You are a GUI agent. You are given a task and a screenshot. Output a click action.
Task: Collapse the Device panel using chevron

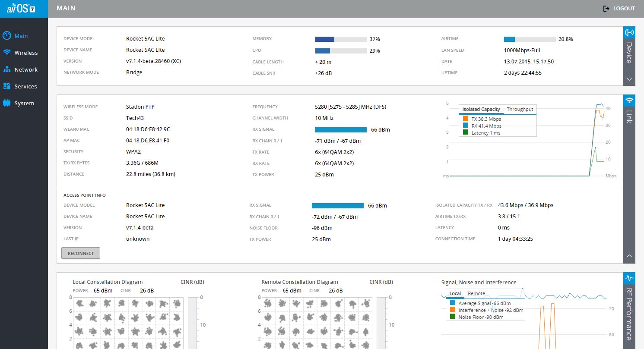pyautogui.click(x=629, y=79)
